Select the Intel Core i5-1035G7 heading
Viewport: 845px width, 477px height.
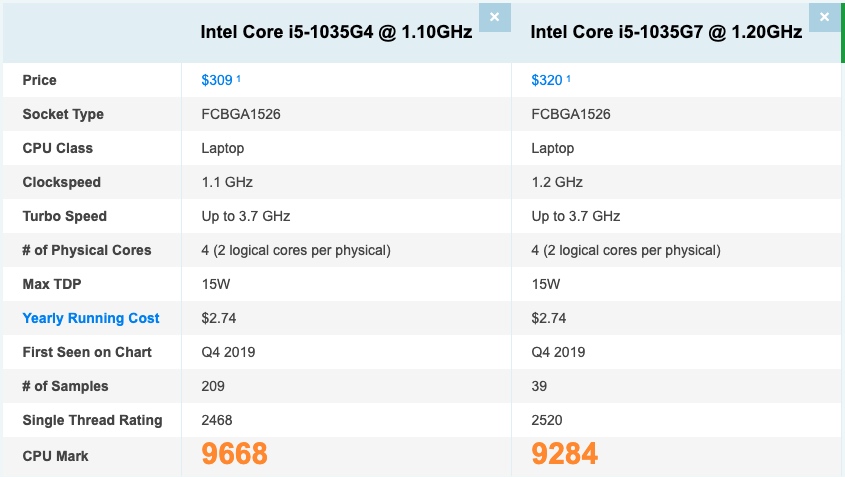(666, 32)
